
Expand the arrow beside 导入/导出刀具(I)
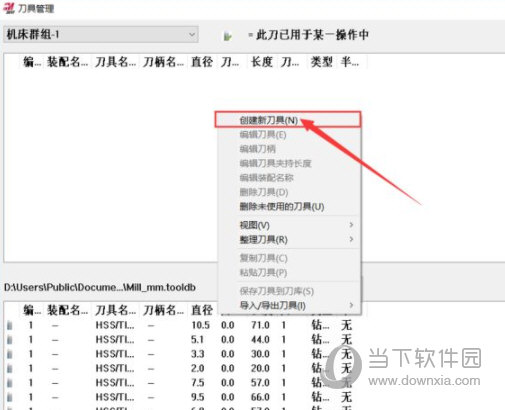pyautogui.click(x=351, y=305)
